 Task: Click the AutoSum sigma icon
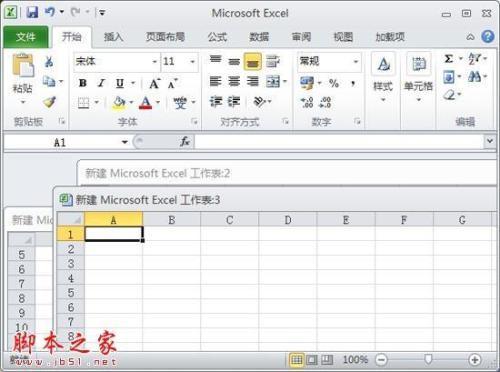[x=449, y=59]
